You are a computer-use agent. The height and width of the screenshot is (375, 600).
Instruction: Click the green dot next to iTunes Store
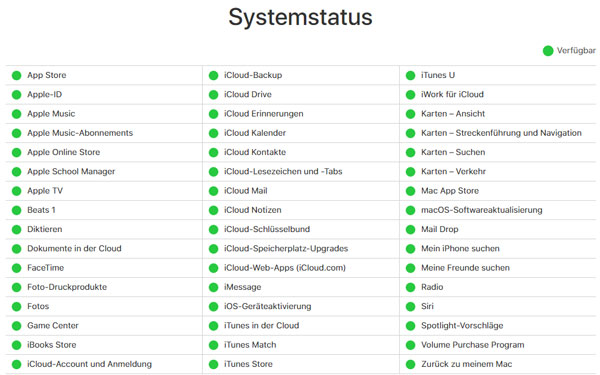pyautogui.click(x=214, y=364)
